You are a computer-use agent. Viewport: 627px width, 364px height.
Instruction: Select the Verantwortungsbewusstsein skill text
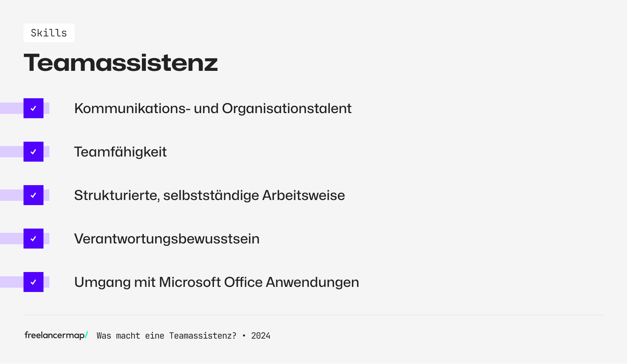[167, 239]
